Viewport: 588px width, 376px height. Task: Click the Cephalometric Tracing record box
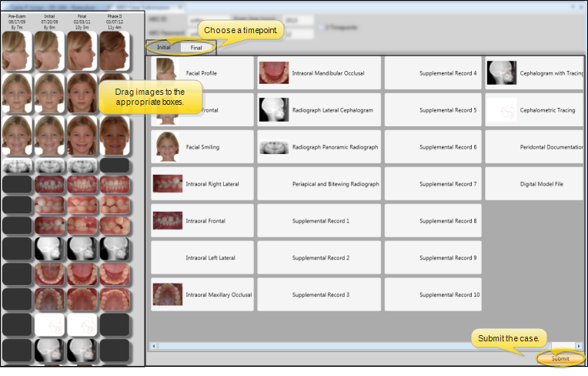[x=535, y=110]
